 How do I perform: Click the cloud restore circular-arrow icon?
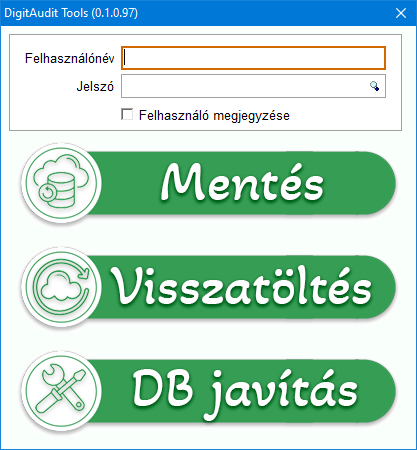[x=61, y=287]
